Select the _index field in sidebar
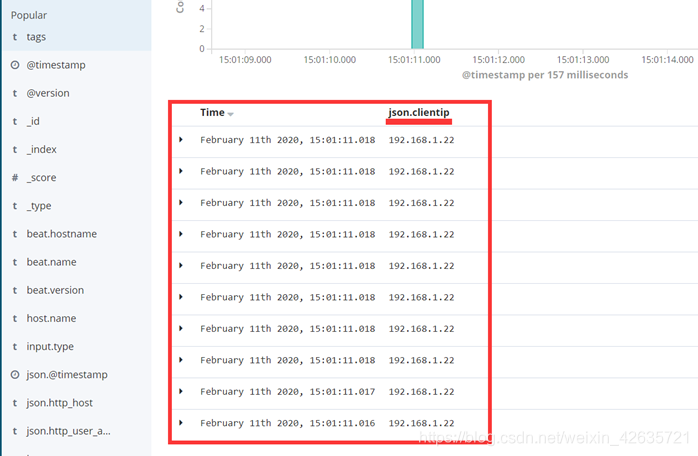 [41, 150]
